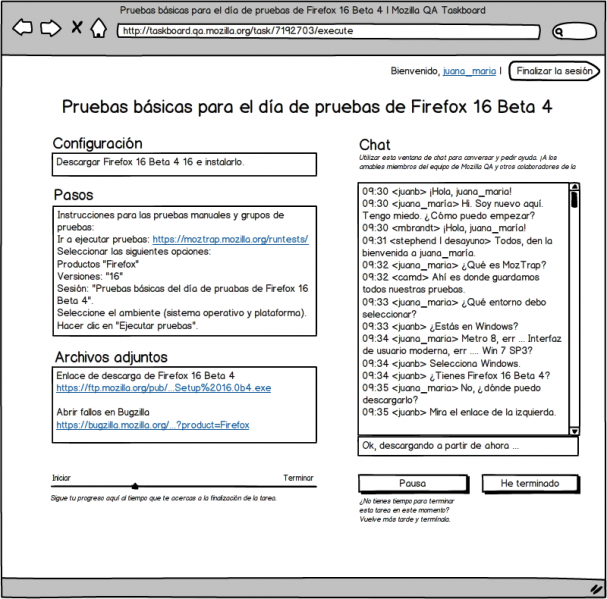Screen dimensions: 607x599
Task: Click the chat scrollbar down arrow
Action: 574,431
